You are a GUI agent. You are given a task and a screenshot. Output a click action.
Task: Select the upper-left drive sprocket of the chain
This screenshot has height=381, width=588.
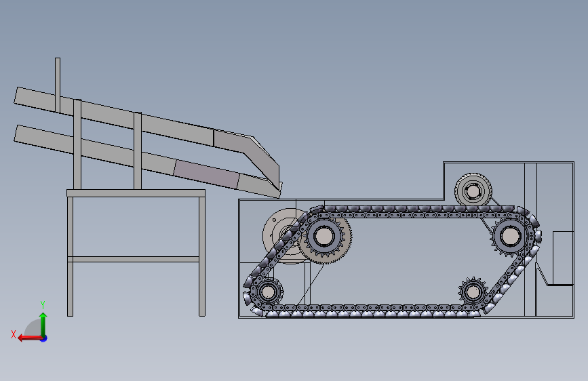point(324,237)
